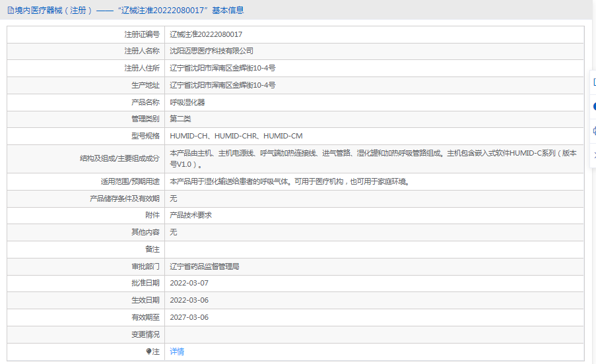The width and height of the screenshot is (596, 364).
Task: Select the address in the 注册人住所 row
Action: 222,68
